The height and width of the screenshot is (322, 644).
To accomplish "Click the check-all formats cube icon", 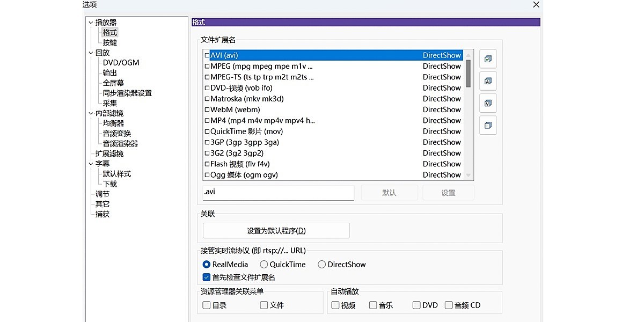I will click(488, 59).
